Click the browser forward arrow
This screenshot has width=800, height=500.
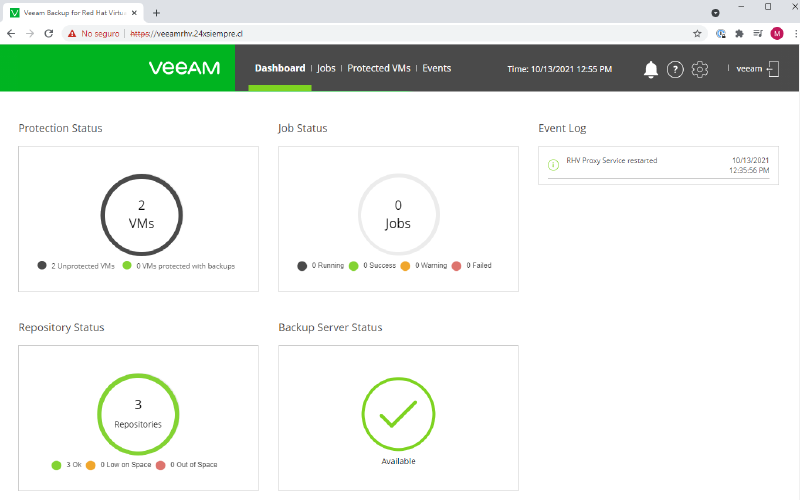pyautogui.click(x=30, y=34)
